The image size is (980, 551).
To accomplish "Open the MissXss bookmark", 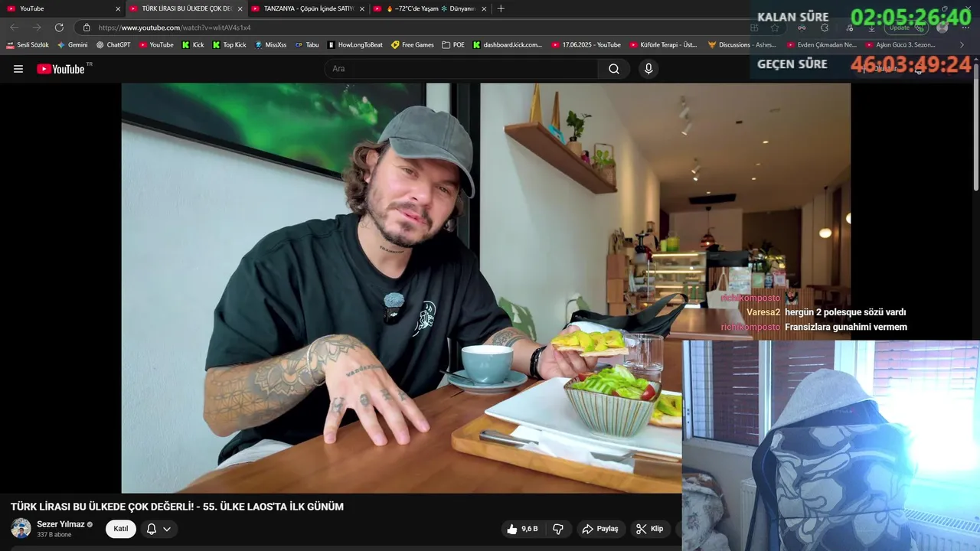I will (x=270, y=45).
